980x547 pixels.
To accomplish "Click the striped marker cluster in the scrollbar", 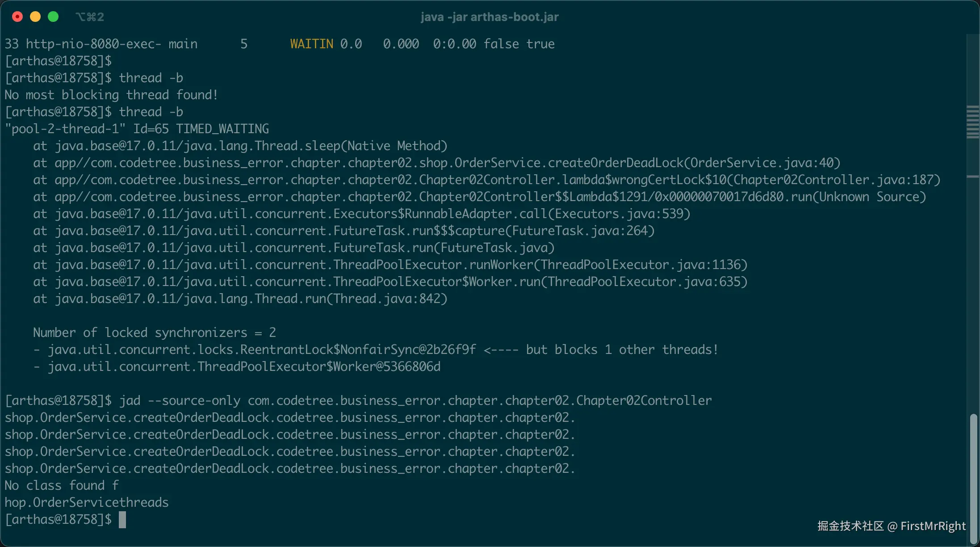I will pos(972,122).
